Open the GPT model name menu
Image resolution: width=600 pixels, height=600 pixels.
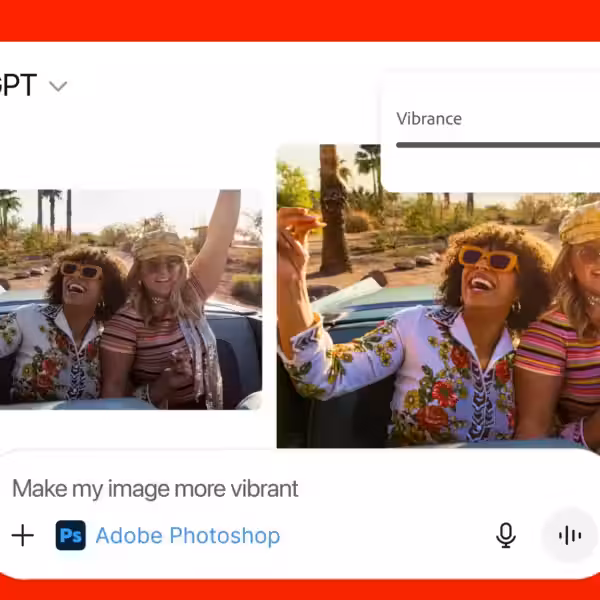(18, 86)
